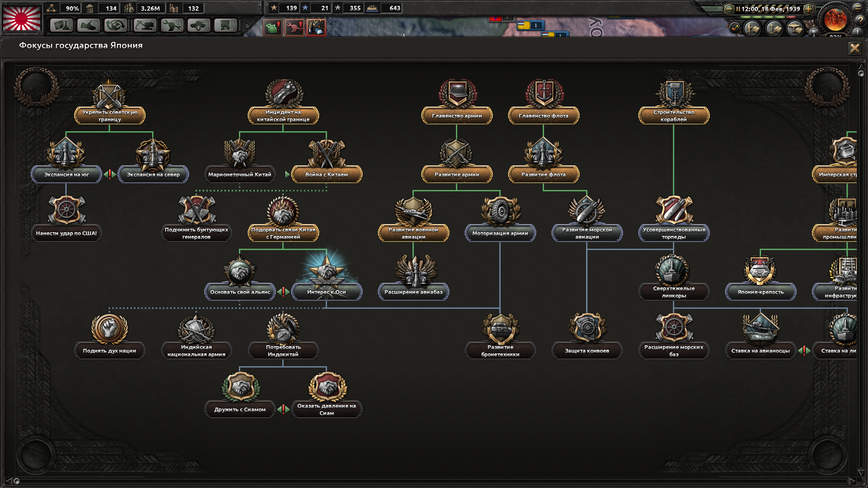This screenshot has height=488, width=868.
Task: Open the navy ledger anchor icon
Action: (774, 29)
